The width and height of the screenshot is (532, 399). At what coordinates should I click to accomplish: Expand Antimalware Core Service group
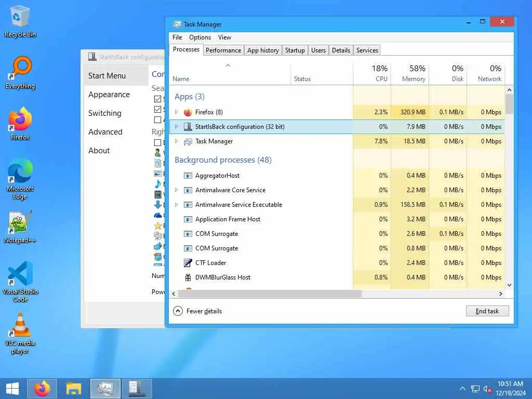pyautogui.click(x=176, y=190)
